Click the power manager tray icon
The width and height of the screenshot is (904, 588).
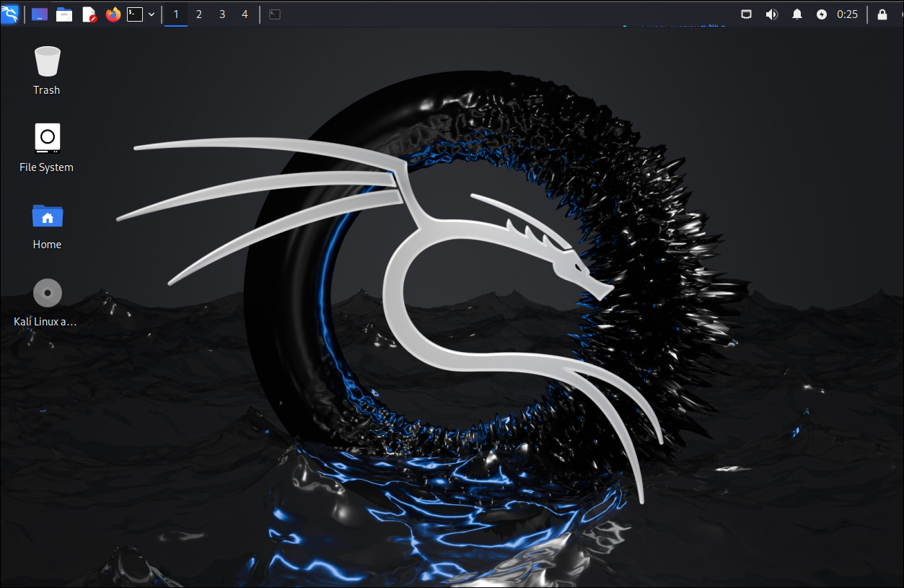pos(822,14)
